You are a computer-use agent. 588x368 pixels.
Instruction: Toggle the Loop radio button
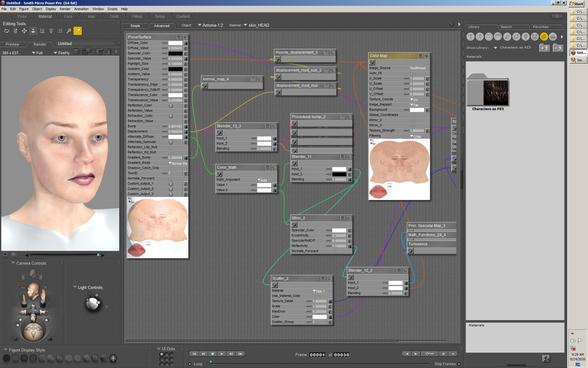(190, 364)
